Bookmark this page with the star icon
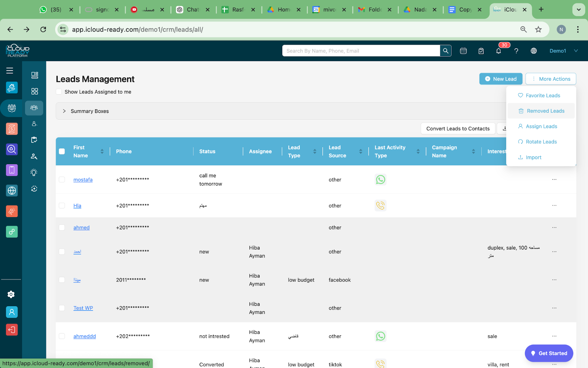588x368 pixels. click(x=538, y=29)
